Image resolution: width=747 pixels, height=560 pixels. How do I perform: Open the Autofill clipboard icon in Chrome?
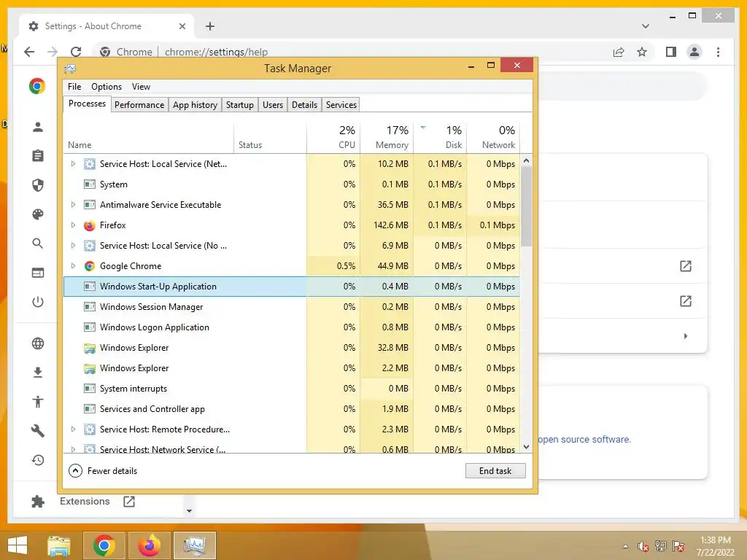38,156
